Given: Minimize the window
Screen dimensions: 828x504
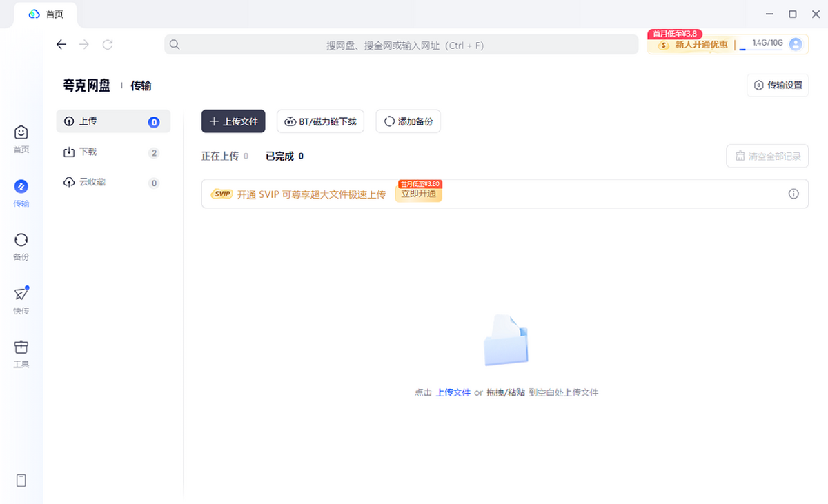Looking at the screenshot, I should tap(770, 14).
